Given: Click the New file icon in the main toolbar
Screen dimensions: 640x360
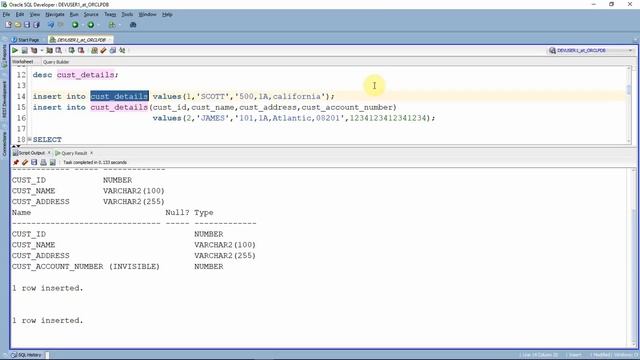Looking at the screenshot, I should pos(8,25).
